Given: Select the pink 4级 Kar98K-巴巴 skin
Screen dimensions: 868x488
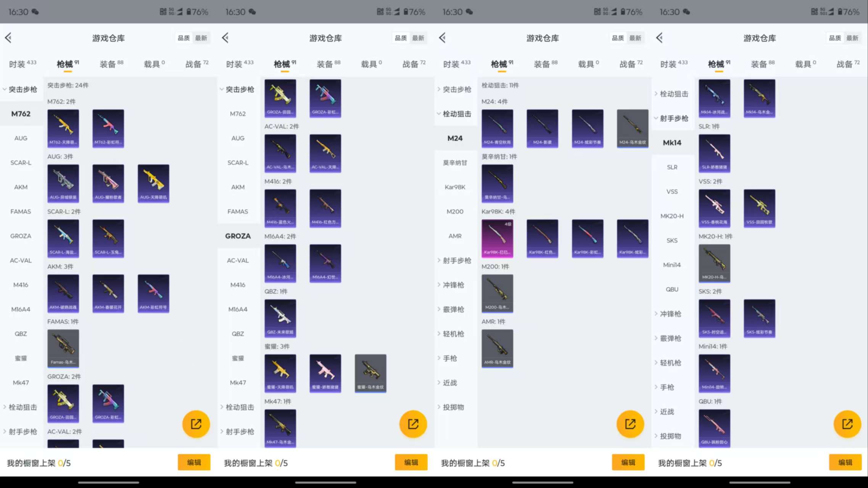Looking at the screenshot, I should click(x=497, y=238).
